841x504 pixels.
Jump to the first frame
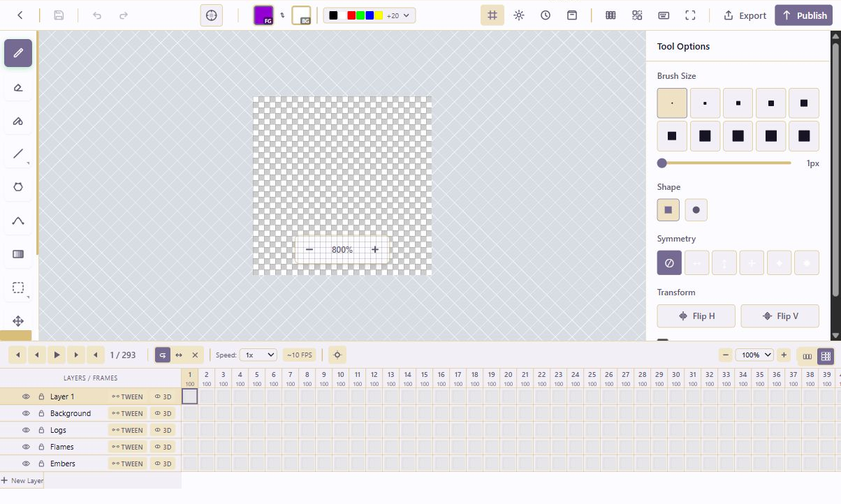click(18, 355)
